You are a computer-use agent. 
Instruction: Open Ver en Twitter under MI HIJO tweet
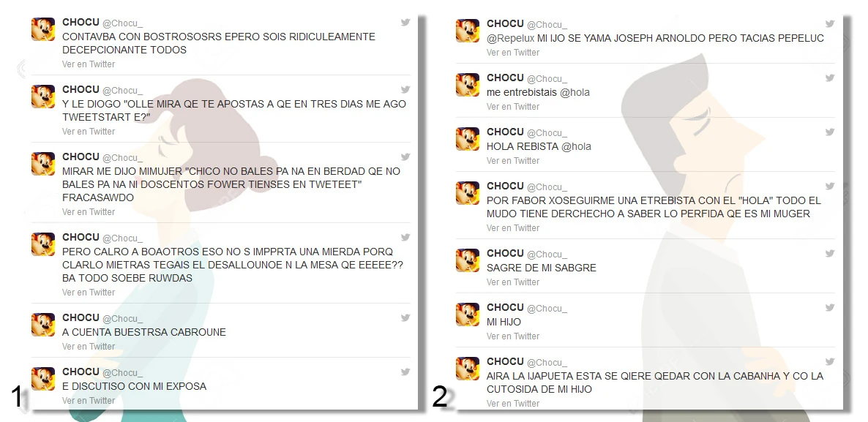(513, 336)
